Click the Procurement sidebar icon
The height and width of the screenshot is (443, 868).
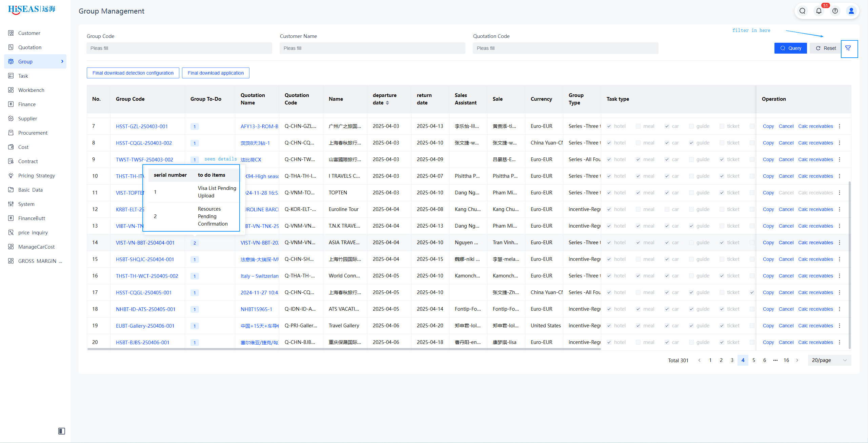(x=11, y=133)
